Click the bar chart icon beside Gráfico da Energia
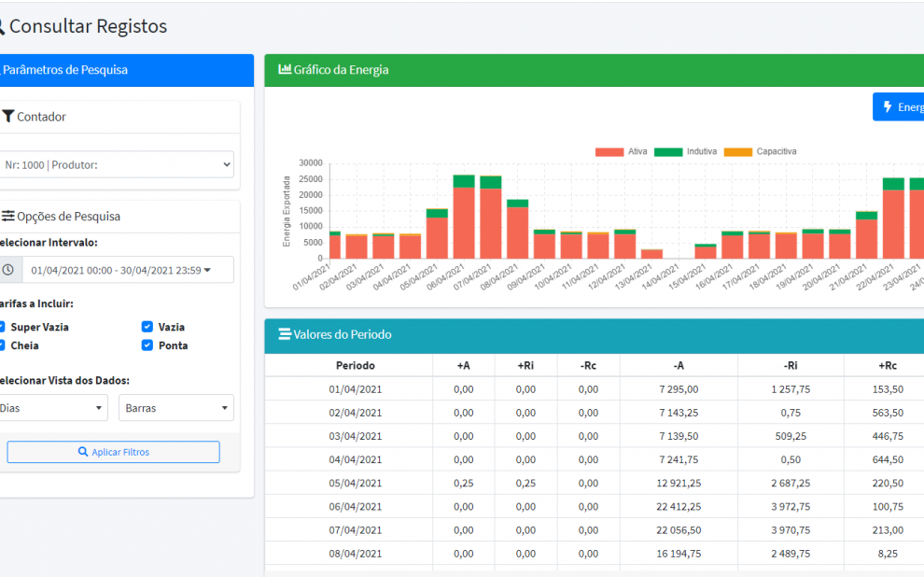The width and height of the screenshot is (924, 577). coord(284,70)
